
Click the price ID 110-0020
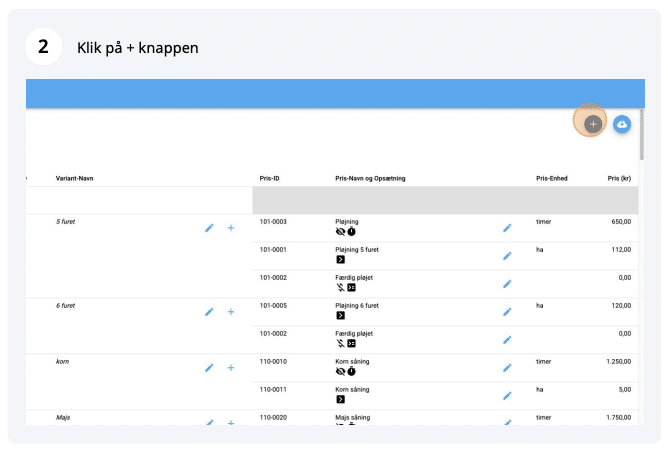tap(274, 418)
